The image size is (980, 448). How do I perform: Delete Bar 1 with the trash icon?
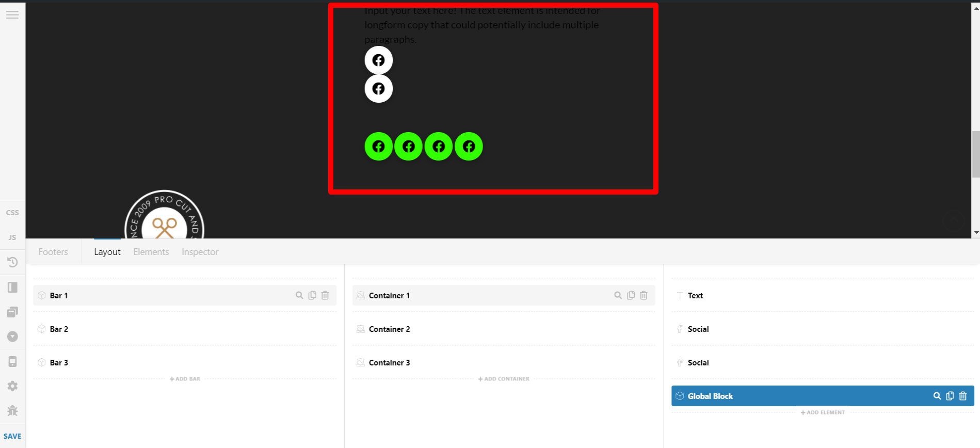[325, 295]
